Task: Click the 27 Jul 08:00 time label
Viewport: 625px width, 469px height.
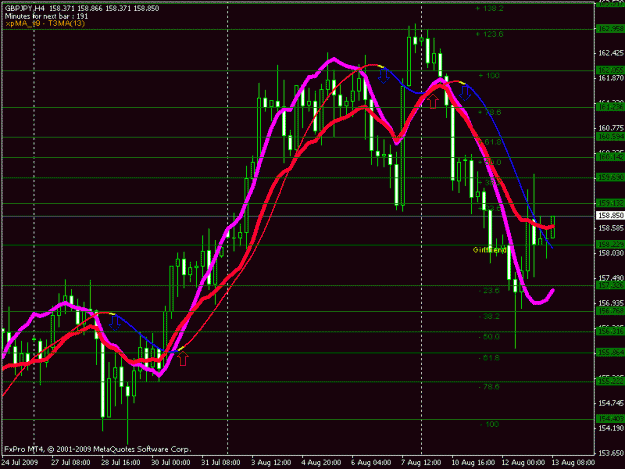Action: [71, 463]
